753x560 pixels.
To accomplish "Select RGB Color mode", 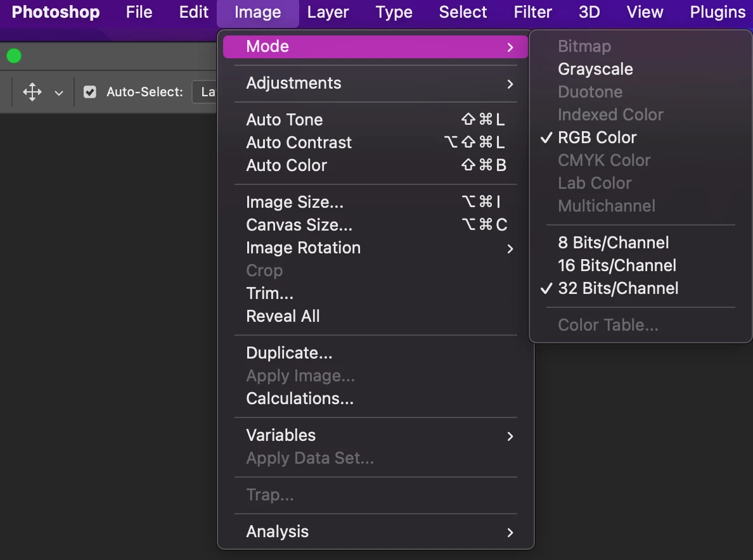I will tap(640, 137).
